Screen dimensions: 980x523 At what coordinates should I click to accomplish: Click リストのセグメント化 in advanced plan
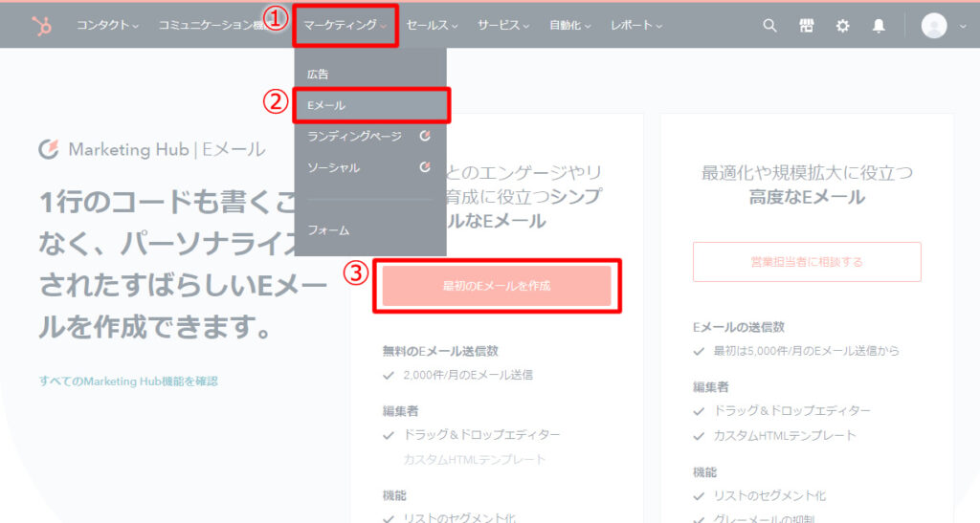tap(769, 495)
